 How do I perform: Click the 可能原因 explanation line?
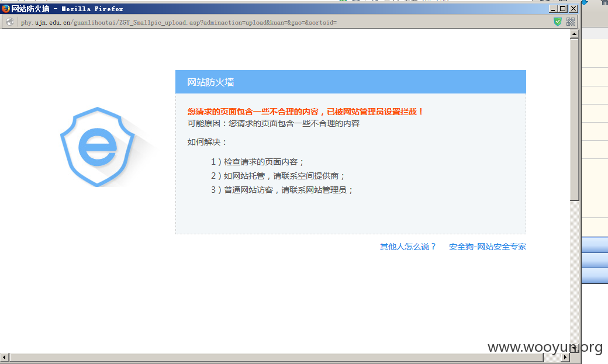coord(274,123)
